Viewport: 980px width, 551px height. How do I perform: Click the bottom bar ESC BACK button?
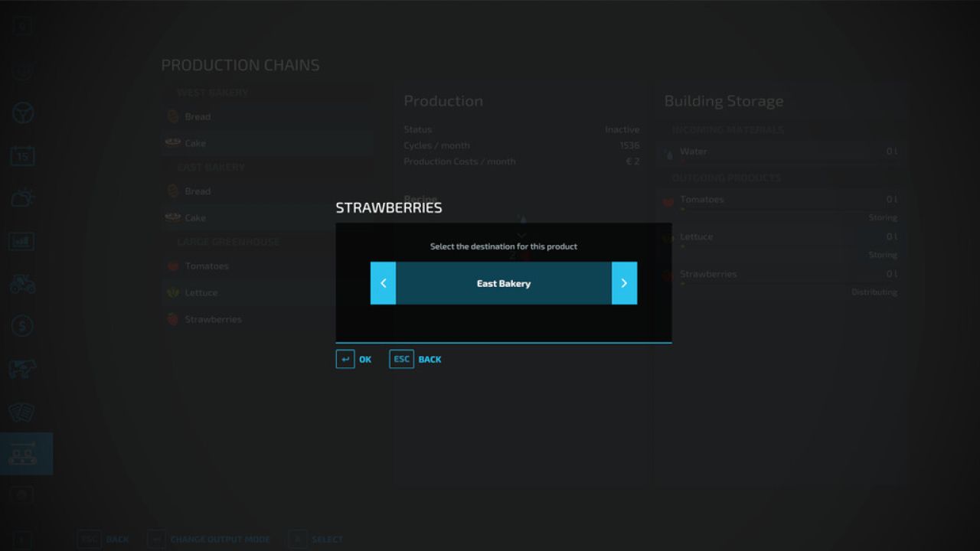[103, 540]
